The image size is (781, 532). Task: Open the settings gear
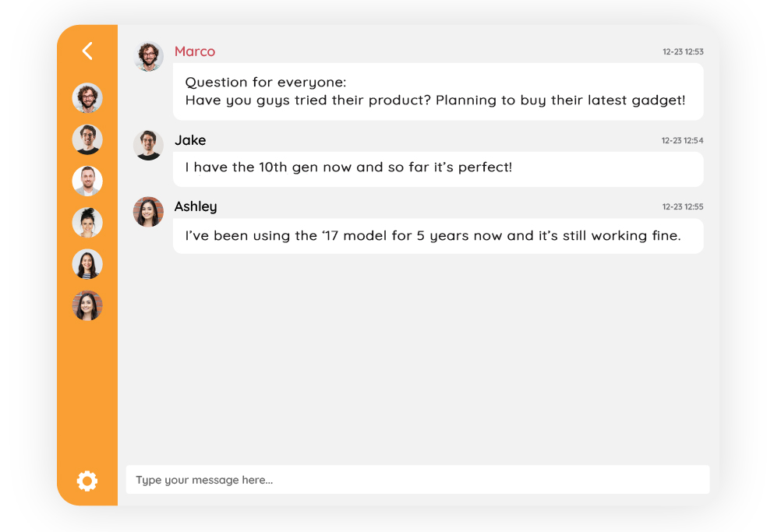pyautogui.click(x=87, y=481)
